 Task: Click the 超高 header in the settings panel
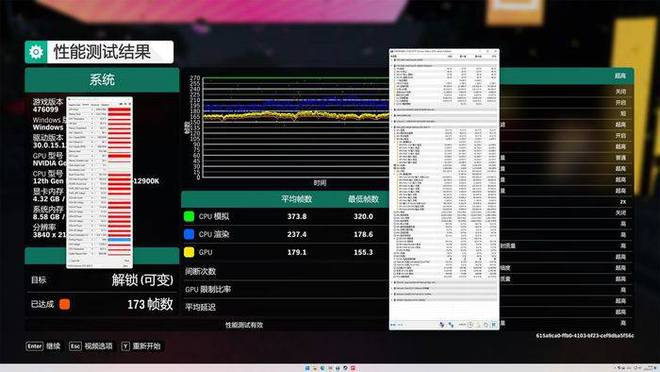click(x=620, y=76)
